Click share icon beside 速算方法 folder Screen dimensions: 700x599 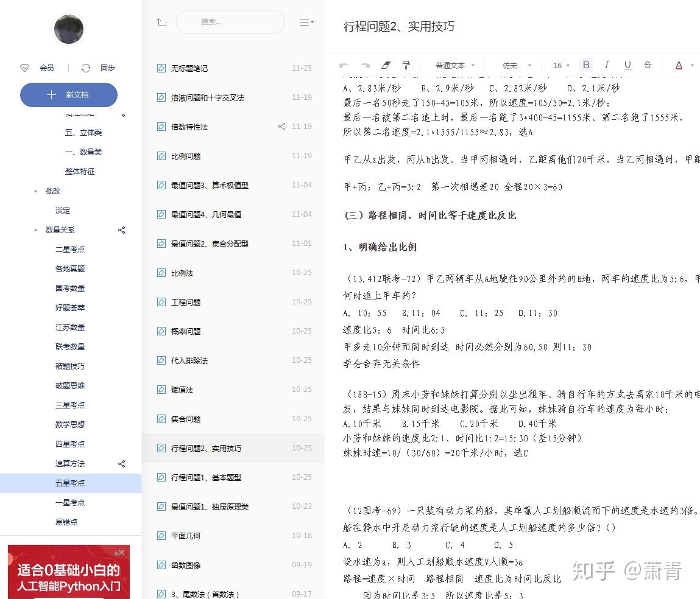click(121, 464)
